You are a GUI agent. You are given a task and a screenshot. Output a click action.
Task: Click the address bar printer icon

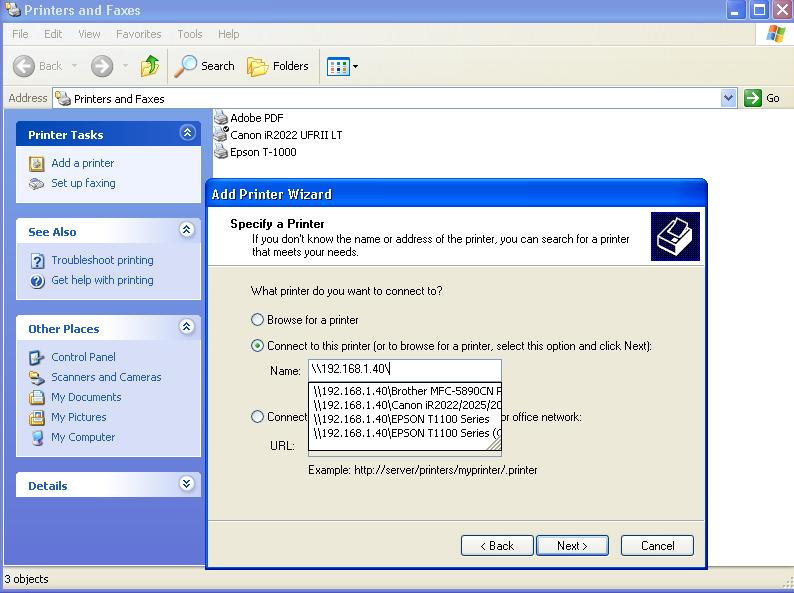tap(63, 98)
